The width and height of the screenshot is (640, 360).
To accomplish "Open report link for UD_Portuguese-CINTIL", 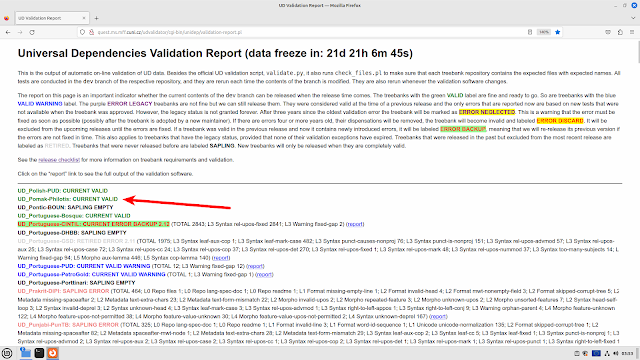I will point(355,224).
